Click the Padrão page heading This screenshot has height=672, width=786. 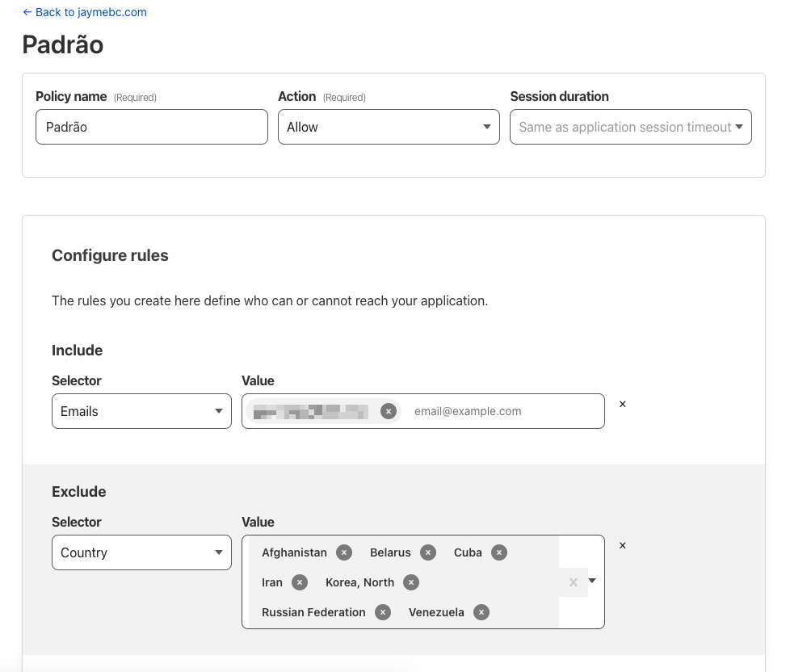63,44
